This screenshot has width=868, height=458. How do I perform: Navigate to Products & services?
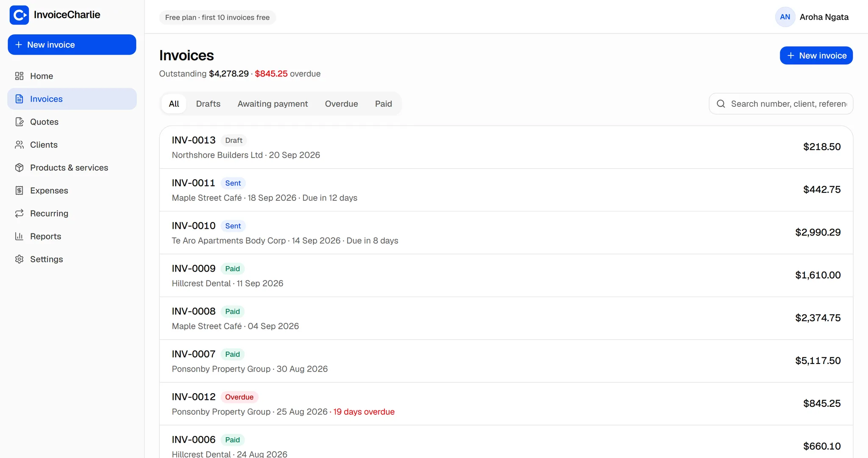(x=72, y=167)
